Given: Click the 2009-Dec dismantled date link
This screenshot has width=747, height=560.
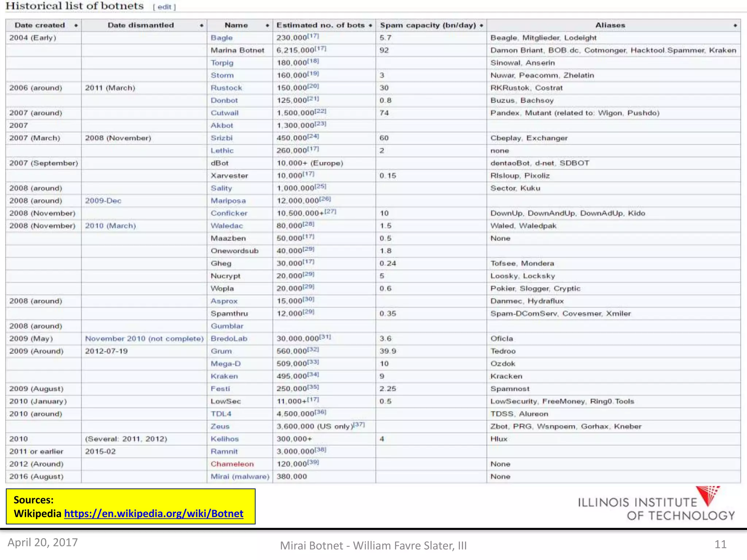Looking at the screenshot, I should 103,201.
